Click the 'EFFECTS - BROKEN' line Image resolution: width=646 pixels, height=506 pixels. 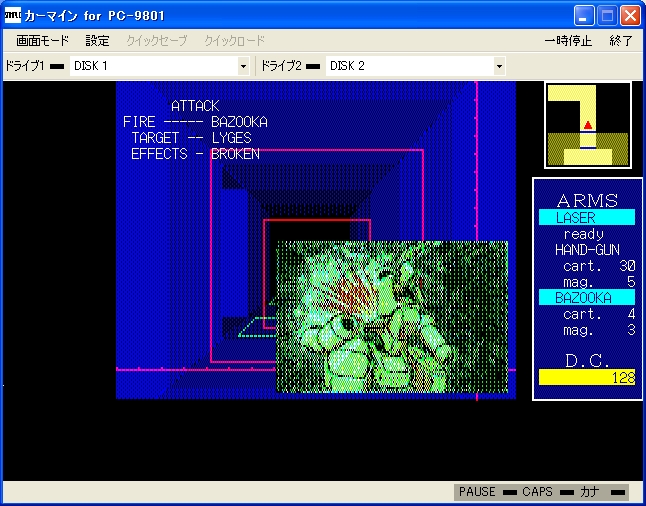coord(195,154)
